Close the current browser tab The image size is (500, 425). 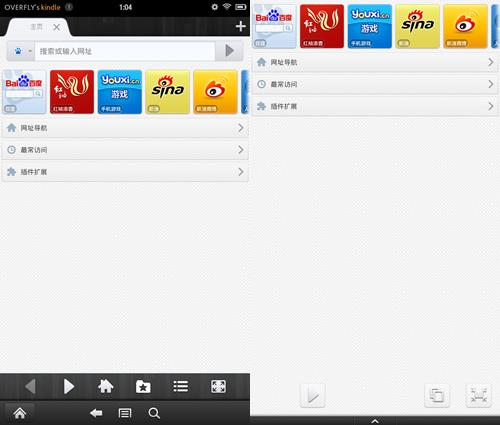tap(57, 27)
